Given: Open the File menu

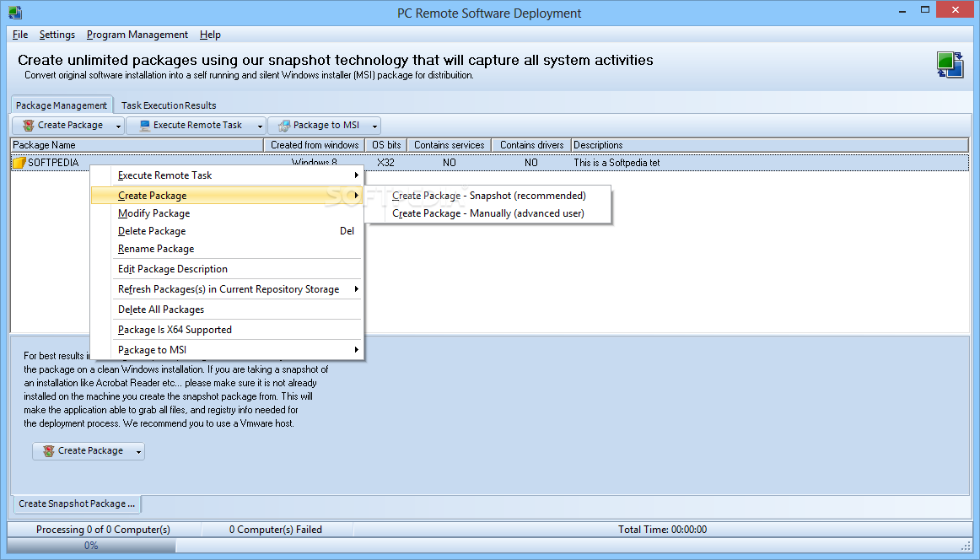Looking at the screenshot, I should coord(20,35).
